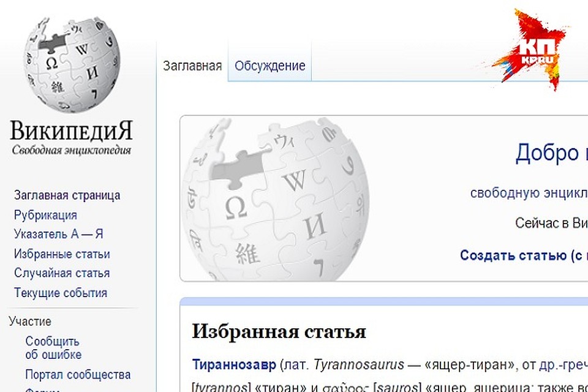Browse Избранные статьи in sidebar
The height and width of the screenshot is (392, 588).
coord(62,254)
